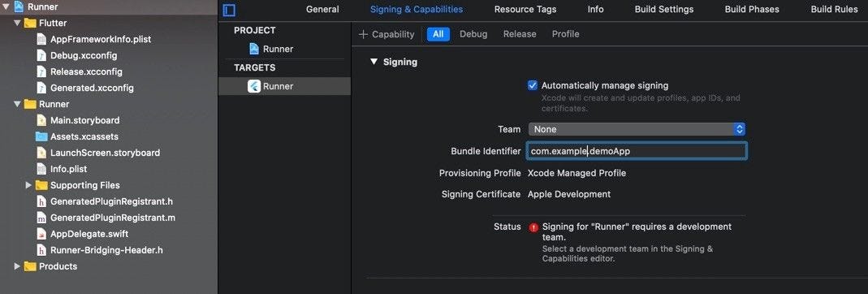The width and height of the screenshot is (868, 294).
Task: Open Main.storyboard in the navigator
Action: pyautogui.click(x=84, y=120)
